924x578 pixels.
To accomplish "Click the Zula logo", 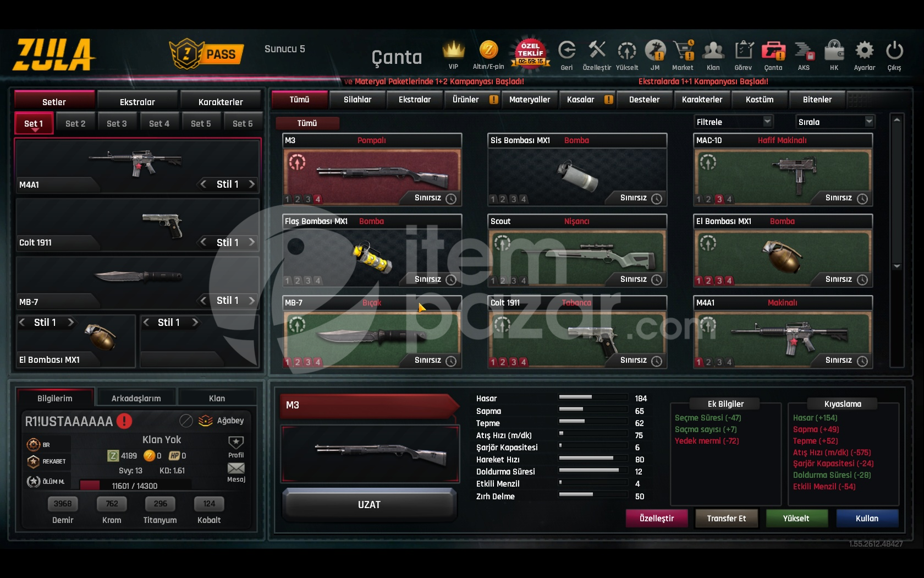I will [54, 54].
